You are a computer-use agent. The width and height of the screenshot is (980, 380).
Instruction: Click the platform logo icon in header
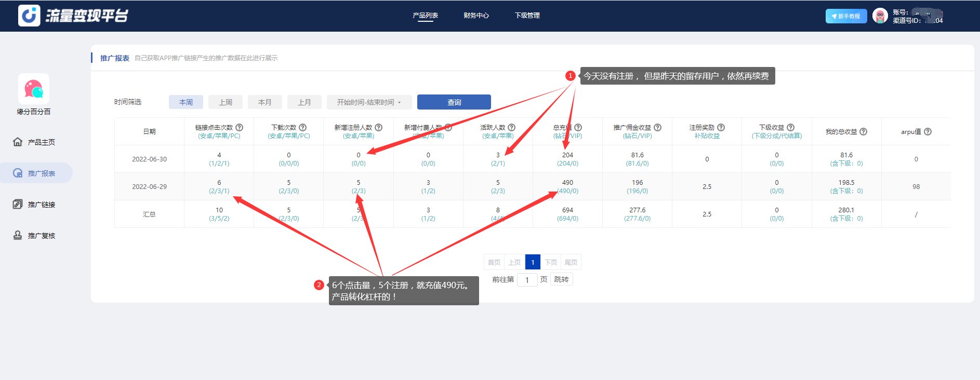coord(29,16)
